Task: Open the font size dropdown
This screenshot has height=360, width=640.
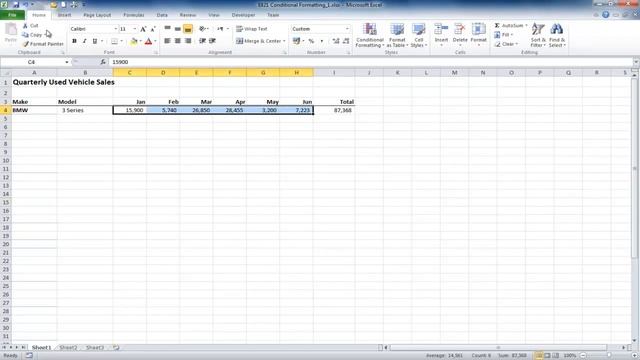Action: pos(135,29)
